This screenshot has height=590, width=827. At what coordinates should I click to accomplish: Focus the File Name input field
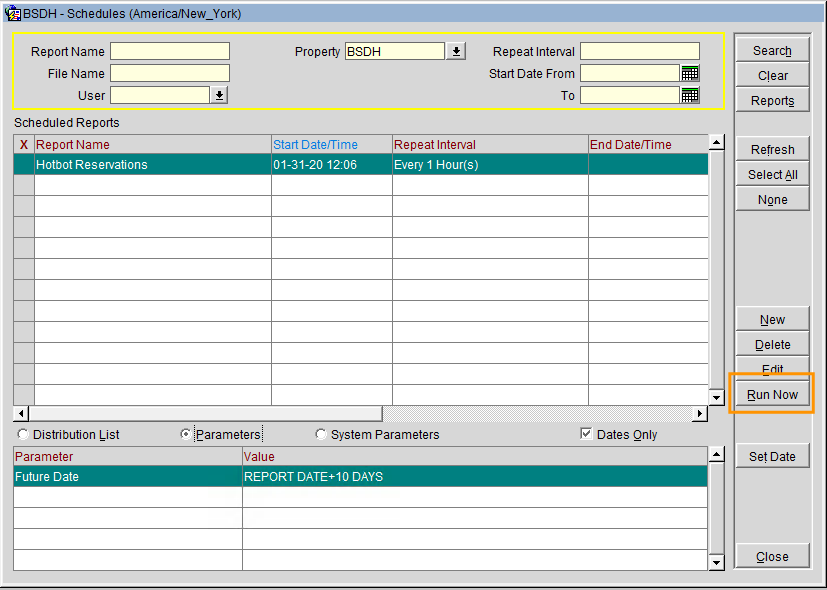click(170, 73)
